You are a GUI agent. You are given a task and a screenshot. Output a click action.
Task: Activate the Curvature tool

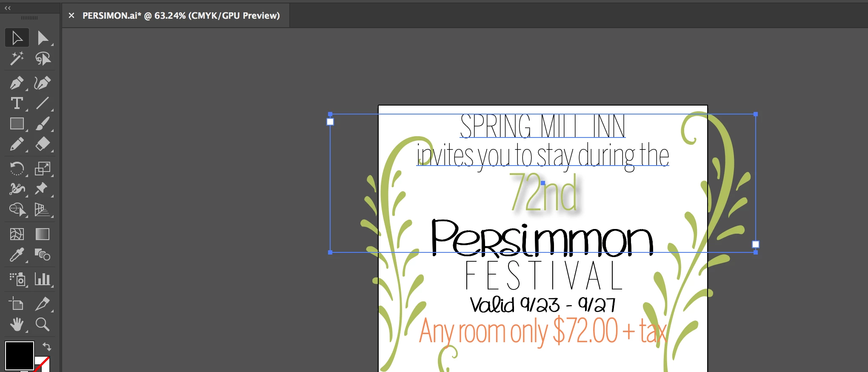click(43, 83)
